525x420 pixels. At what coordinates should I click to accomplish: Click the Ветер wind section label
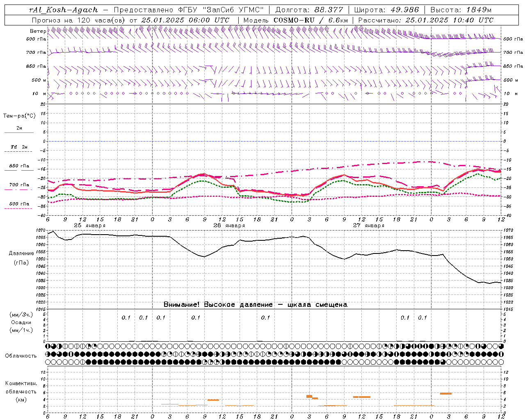coord(38,31)
